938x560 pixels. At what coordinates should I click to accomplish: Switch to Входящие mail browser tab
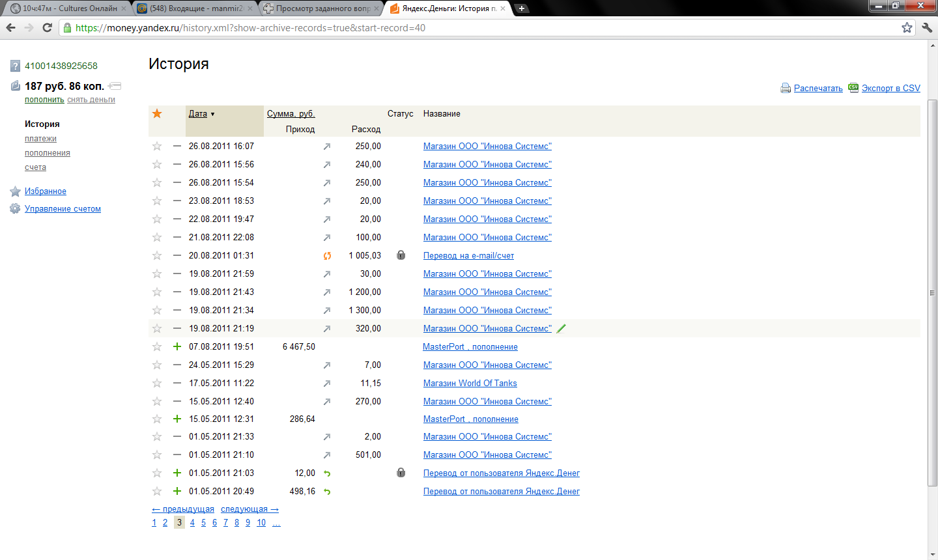(x=194, y=8)
